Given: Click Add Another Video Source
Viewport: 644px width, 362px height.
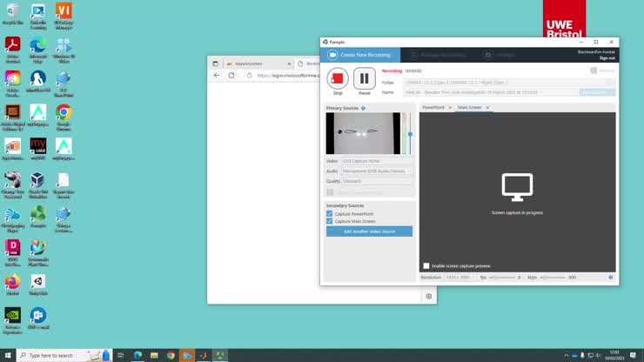Looking at the screenshot, I should 369,231.
